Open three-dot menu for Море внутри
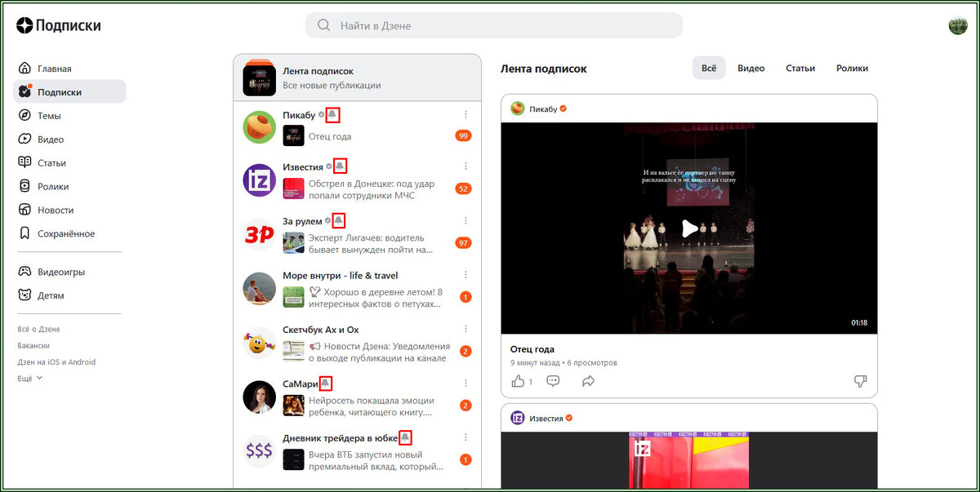This screenshot has width=980, height=492. point(465,275)
